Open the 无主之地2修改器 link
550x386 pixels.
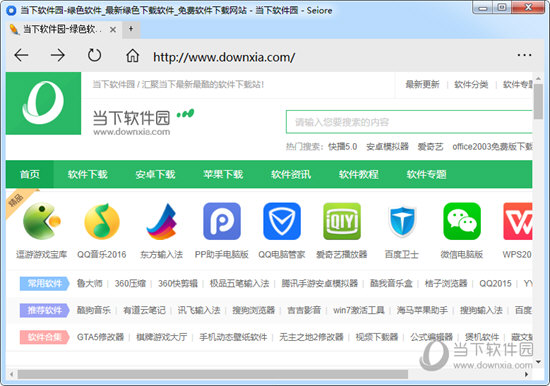[x=311, y=337]
